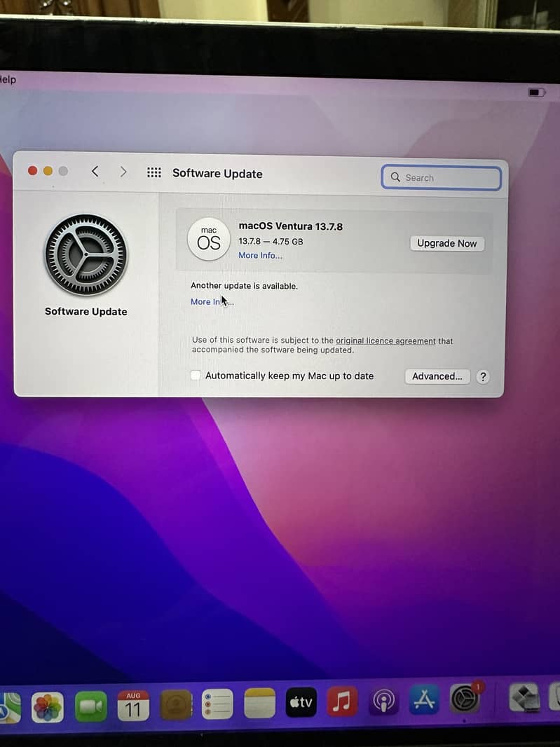Open the App Store from the Dock

(424, 699)
